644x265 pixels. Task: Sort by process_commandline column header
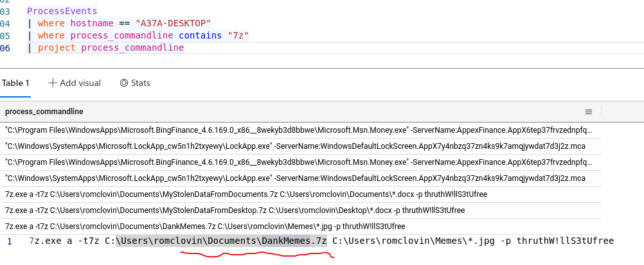click(44, 112)
